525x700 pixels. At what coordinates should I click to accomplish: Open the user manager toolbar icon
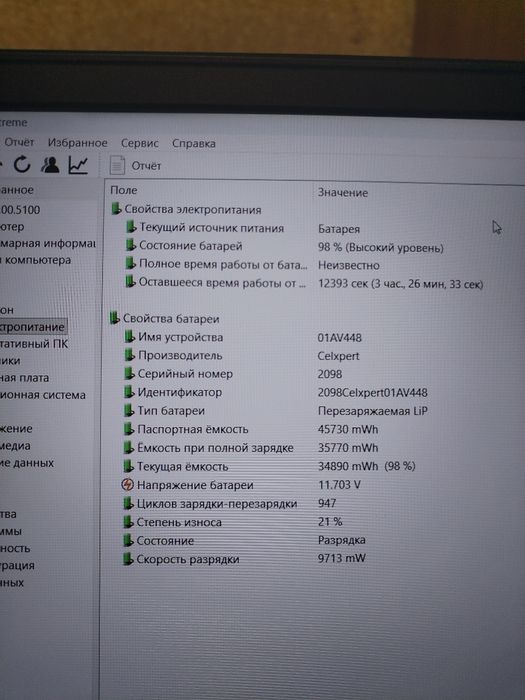point(50,165)
